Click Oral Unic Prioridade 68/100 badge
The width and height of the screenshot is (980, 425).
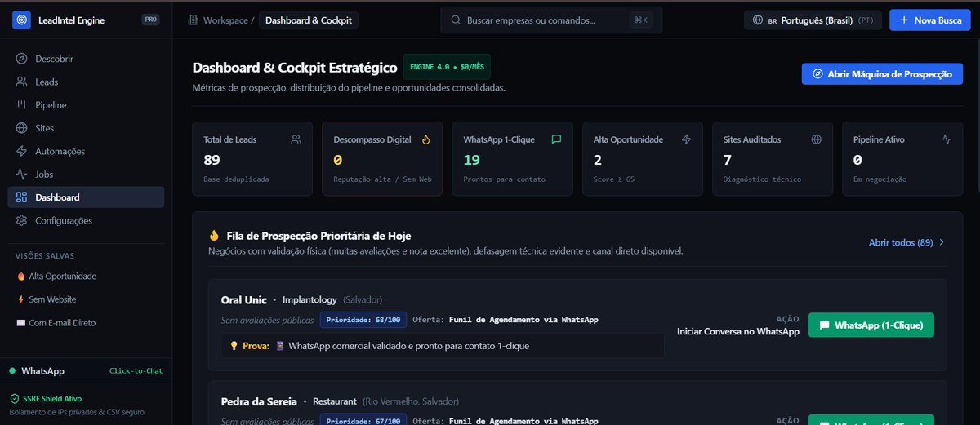point(362,320)
